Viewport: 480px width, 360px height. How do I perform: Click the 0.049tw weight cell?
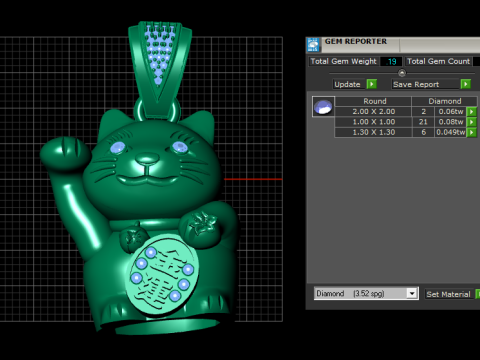(451, 132)
